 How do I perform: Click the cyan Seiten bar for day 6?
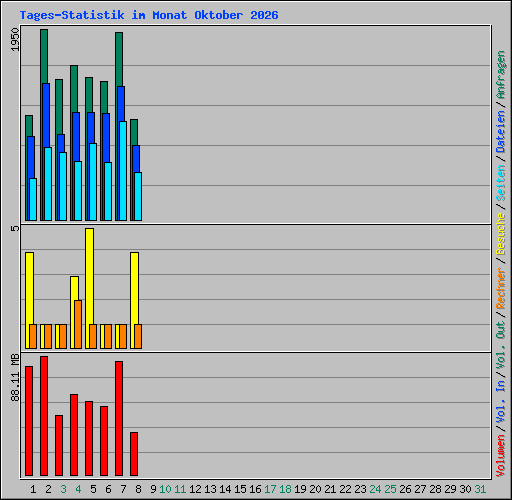pyautogui.click(x=108, y=191)
